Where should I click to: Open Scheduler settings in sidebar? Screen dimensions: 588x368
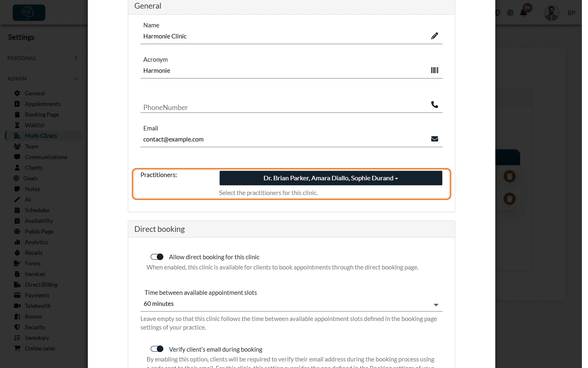(37, 210)
